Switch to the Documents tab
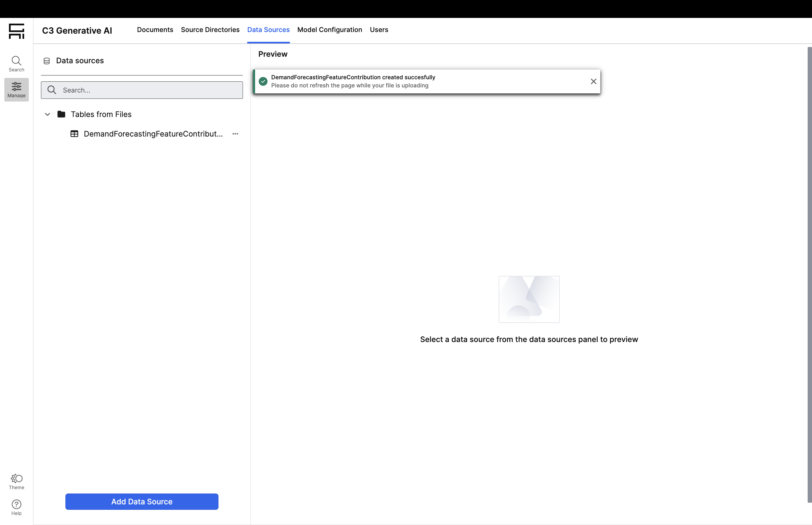This screenshot has height=525, width=812. 155,30
